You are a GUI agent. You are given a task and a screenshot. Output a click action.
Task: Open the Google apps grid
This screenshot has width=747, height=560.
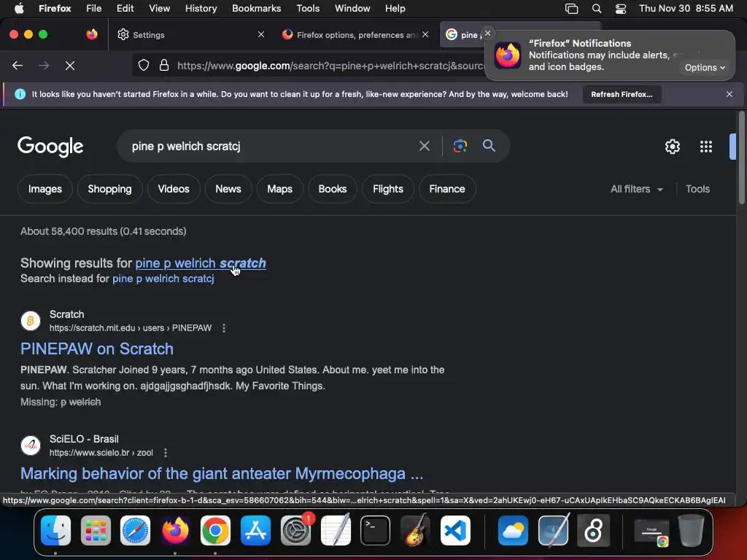click(706, 147)
